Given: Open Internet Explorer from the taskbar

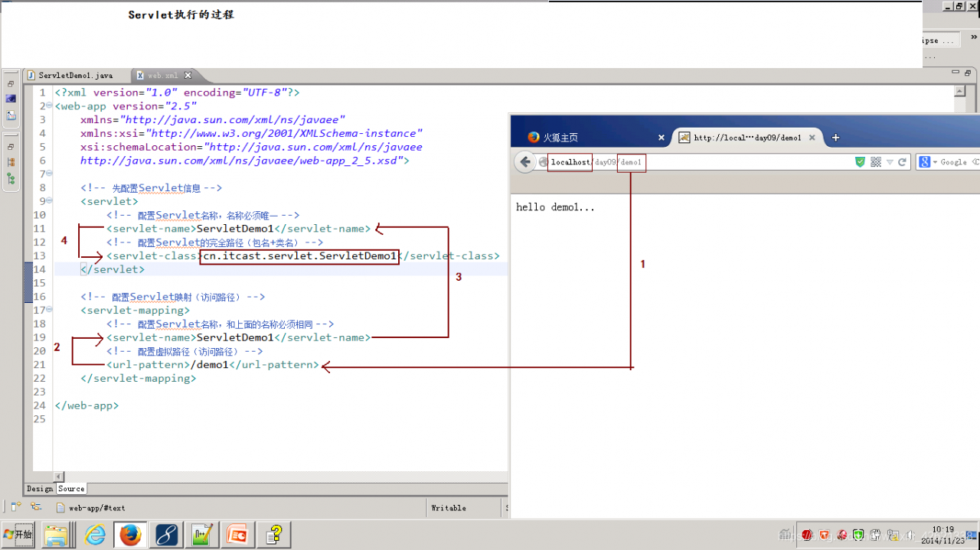Looking at the screenshot, I should pyautogui.click(x=95, y=535).
